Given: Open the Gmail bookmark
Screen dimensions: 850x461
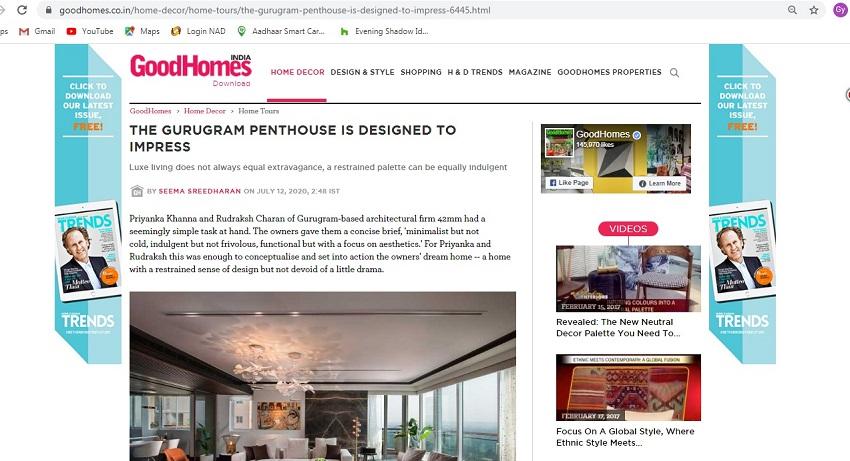Looking at the screenshot, I should point(37,31).
